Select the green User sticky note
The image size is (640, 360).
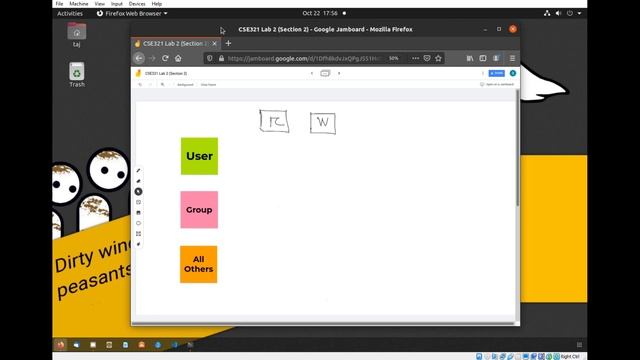(x=199, y=156)
